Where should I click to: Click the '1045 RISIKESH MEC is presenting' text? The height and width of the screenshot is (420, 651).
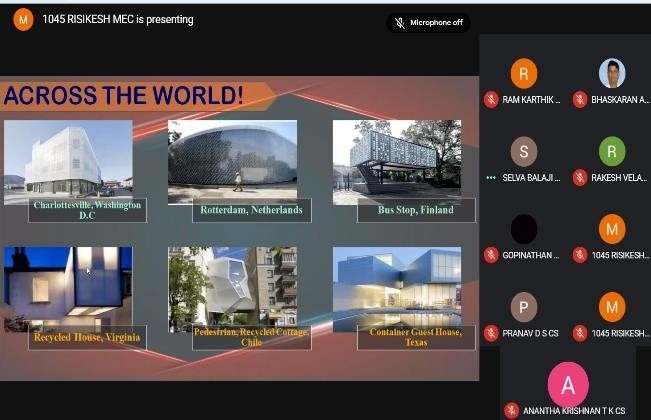click(118, 20)
